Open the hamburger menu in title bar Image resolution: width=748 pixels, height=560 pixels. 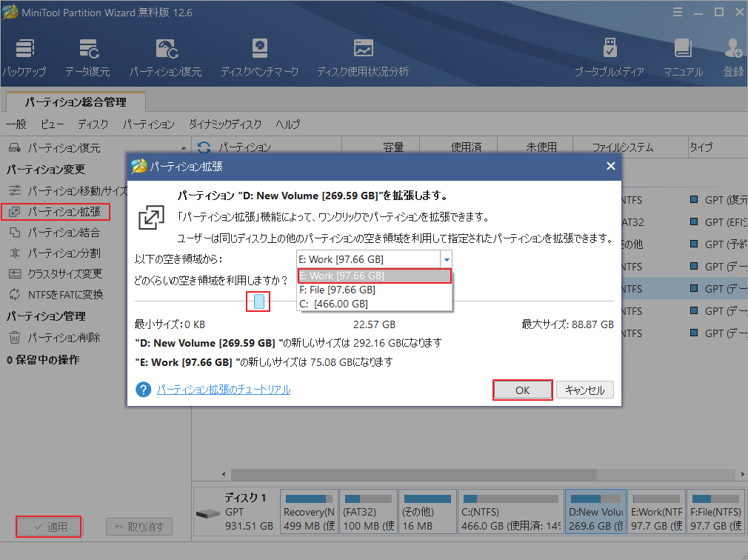[678, 13]
